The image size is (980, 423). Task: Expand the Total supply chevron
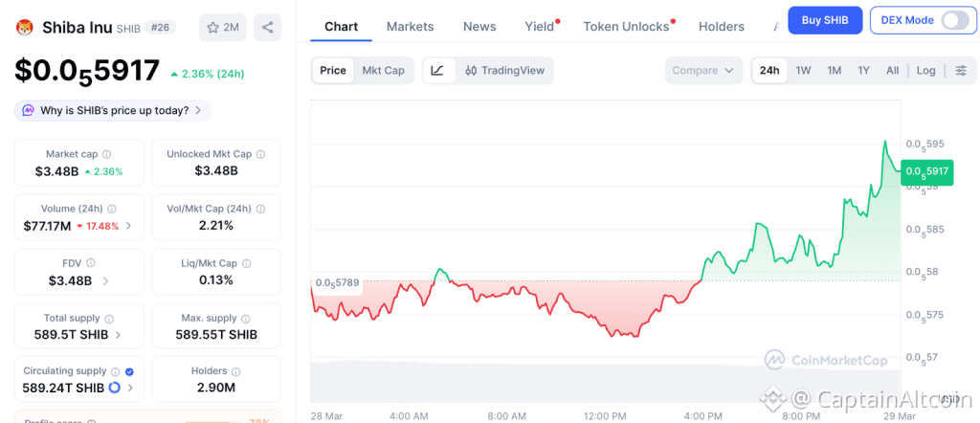tap(118, 335)
